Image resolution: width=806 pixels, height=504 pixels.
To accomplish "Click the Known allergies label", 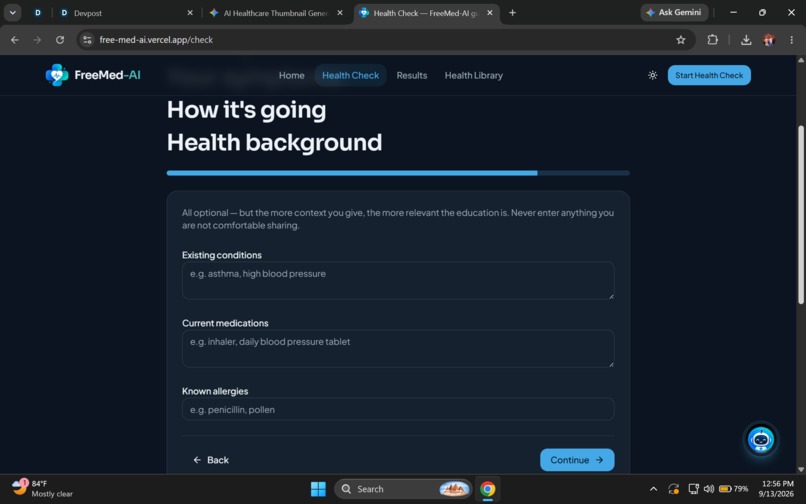I will click(215, 391).
